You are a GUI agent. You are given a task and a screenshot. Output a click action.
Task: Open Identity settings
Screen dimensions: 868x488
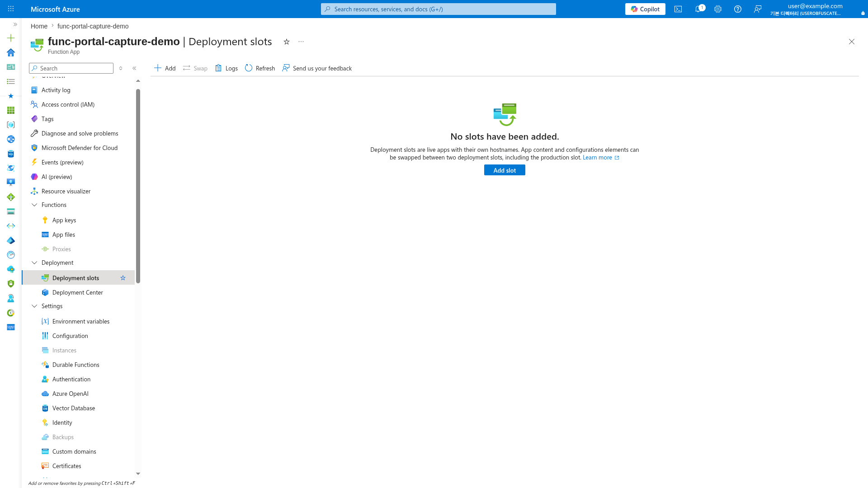(x=78, y=422)
